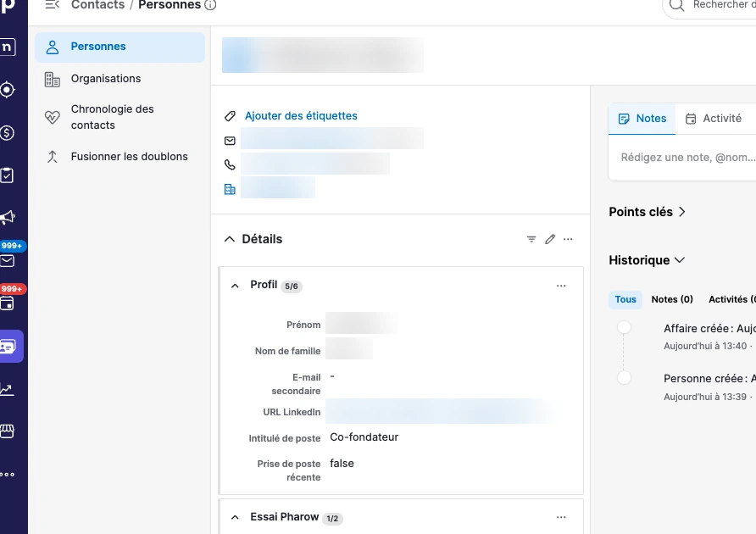756x534 pixels.
Task: Open Chronologie des contacts
Action: [120, 117]
